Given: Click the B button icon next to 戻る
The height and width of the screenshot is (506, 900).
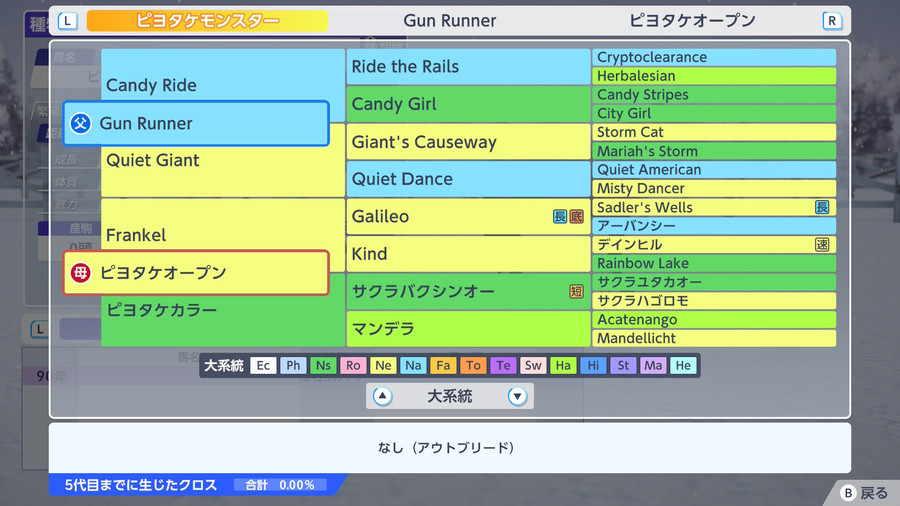Looking at the screenshot, I should click(848, 493).
